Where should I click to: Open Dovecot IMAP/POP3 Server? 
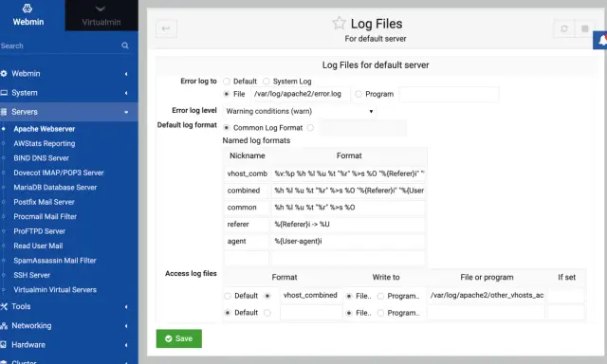pyautogui.click(x=59, y=173)
